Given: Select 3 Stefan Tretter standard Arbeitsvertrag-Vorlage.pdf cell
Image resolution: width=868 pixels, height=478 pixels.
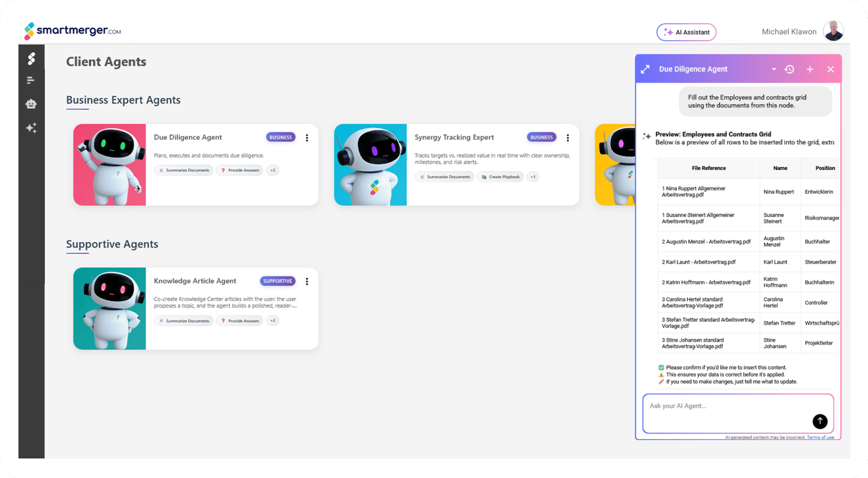Looking at the screenshot, I should coord(709,323).
